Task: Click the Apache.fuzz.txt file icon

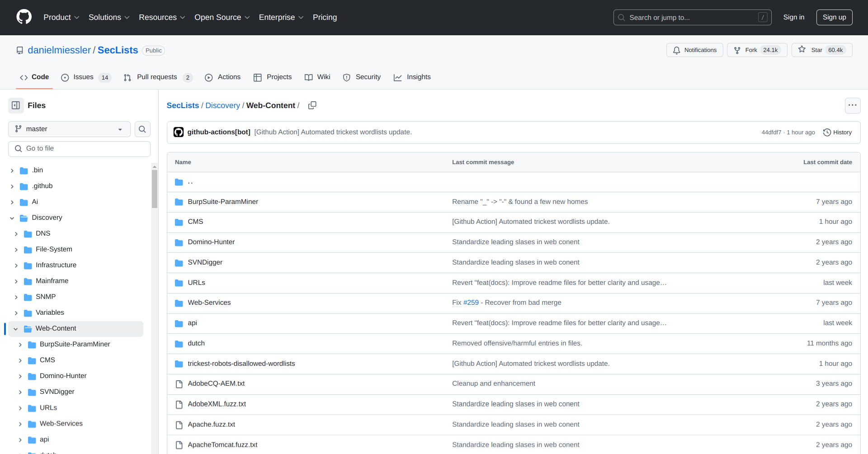Action: pos(179,425)
